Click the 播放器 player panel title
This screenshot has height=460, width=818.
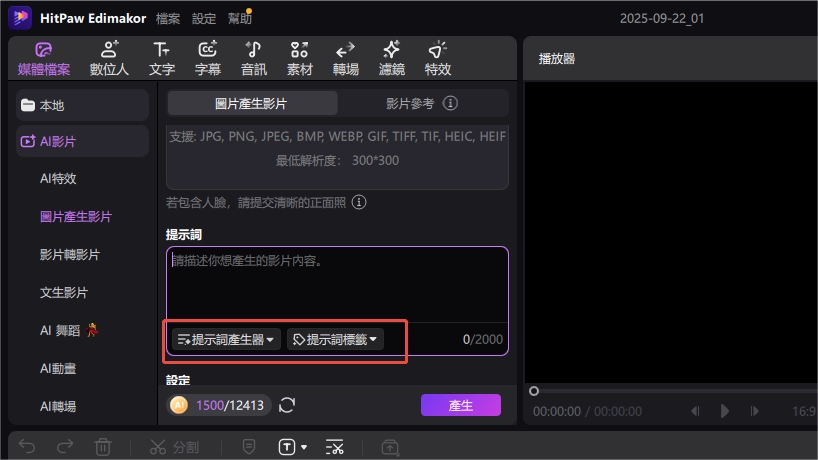click(557, 59)
